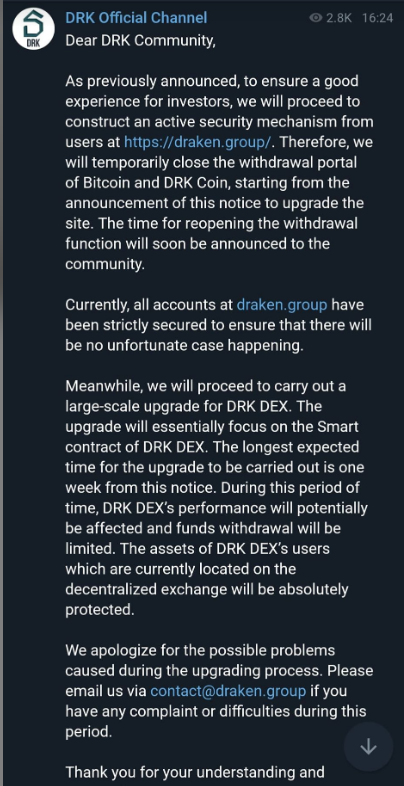Click the 'Meanwhile, we will proceed' paragraph
The width and height of the screenshot is (404, 786).
217,498
